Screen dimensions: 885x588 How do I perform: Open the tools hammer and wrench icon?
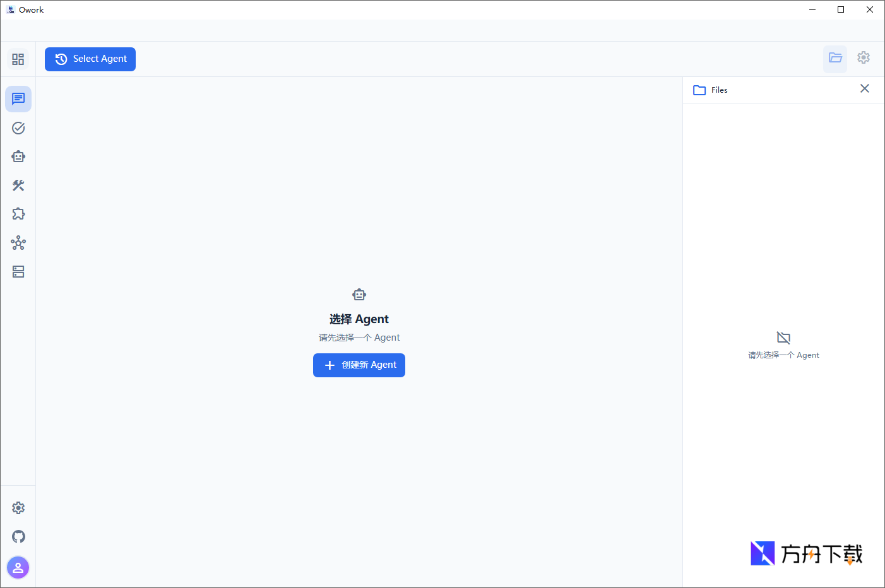(18, 185)
